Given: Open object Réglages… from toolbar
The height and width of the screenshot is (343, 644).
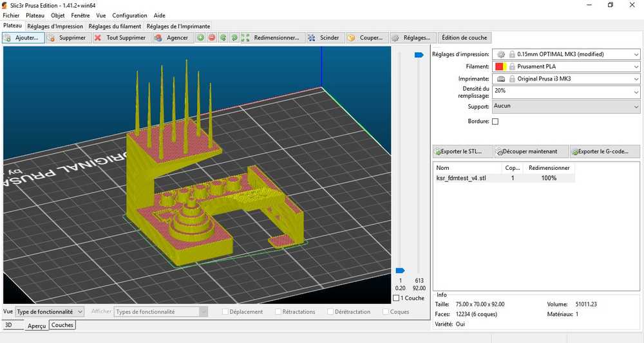Looking at the screenshot, I should [x=412, y=38].
